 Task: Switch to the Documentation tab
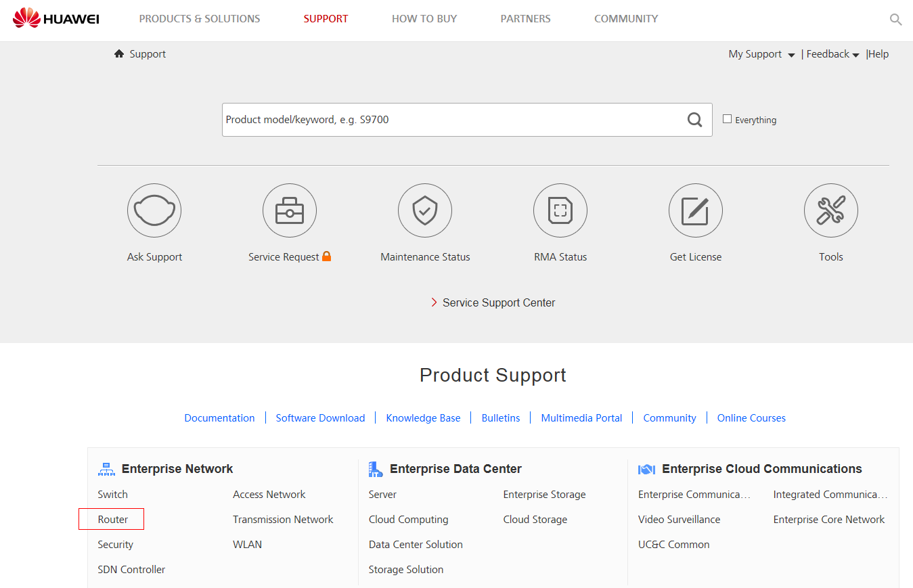(219, 418)
